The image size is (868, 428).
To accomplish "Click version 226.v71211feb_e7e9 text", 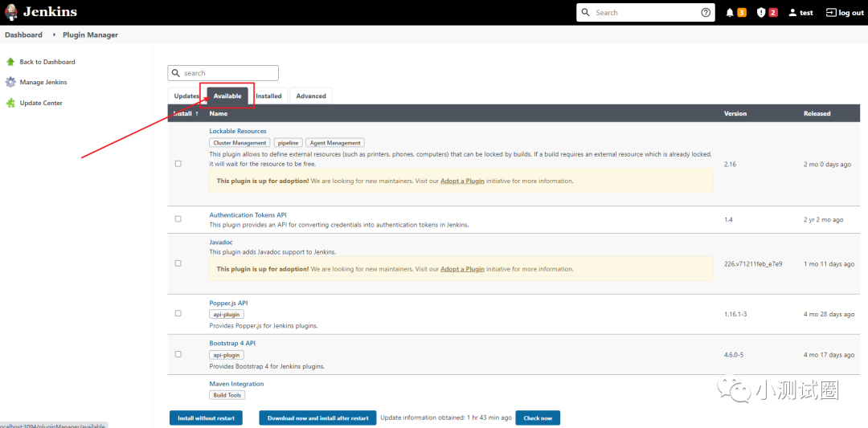I will coord(753,263).
